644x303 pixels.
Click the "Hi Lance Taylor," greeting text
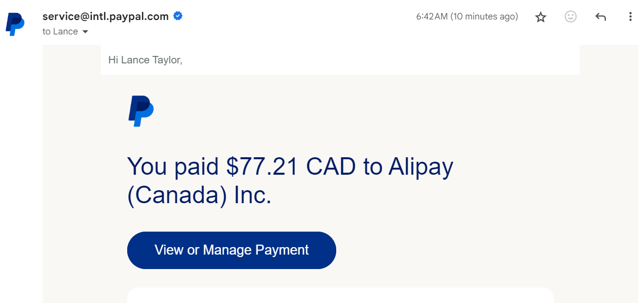click(145, 60)
